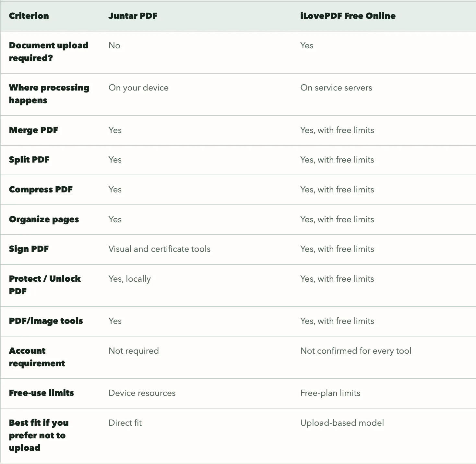Select Juntar PDF's "Yes" in Split PDF row
The width and height of the screenshot is (476, 464).
[x=115, y=160]
